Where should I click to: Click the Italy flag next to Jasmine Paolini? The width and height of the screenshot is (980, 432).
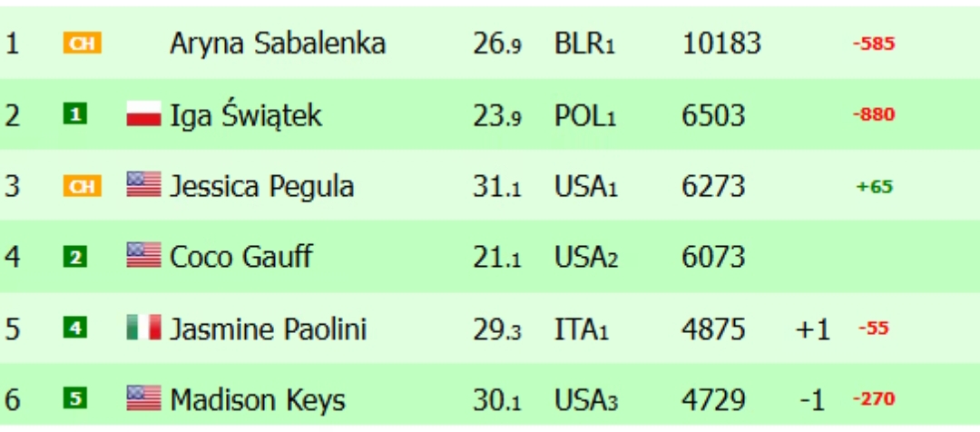tap(143, 328)
